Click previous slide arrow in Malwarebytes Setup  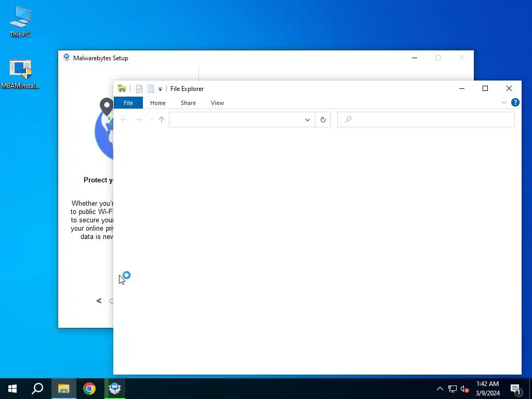99,301
